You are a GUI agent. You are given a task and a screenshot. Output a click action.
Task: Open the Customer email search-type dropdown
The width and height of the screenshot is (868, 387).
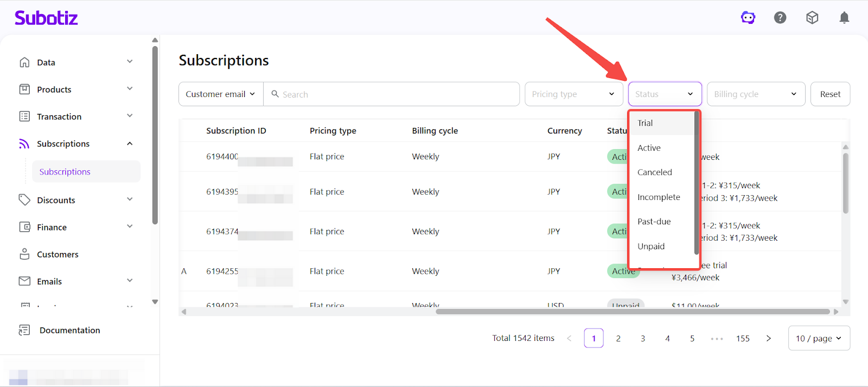(220, 94)
